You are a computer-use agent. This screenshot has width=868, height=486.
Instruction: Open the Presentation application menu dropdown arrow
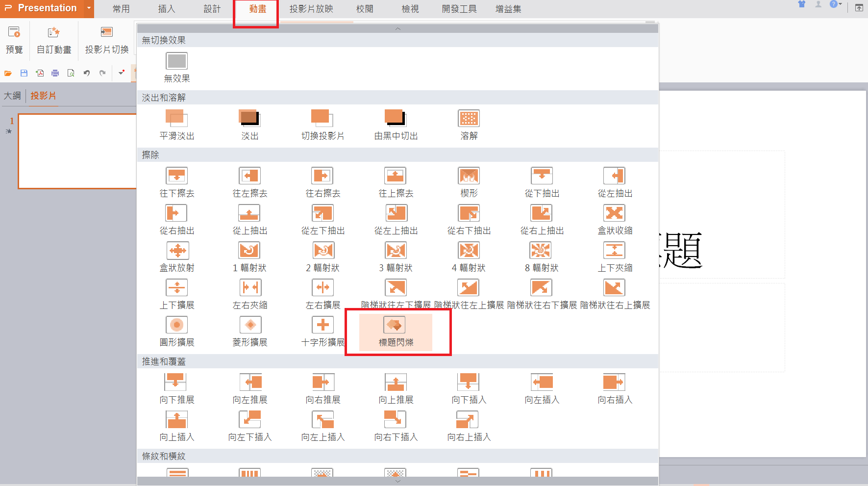[89, 8]
